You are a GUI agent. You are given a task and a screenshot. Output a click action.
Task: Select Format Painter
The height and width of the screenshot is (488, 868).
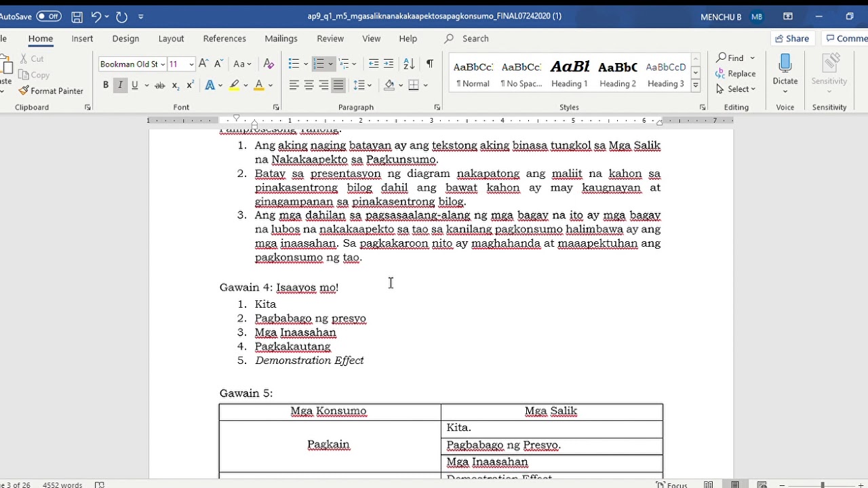51,91
